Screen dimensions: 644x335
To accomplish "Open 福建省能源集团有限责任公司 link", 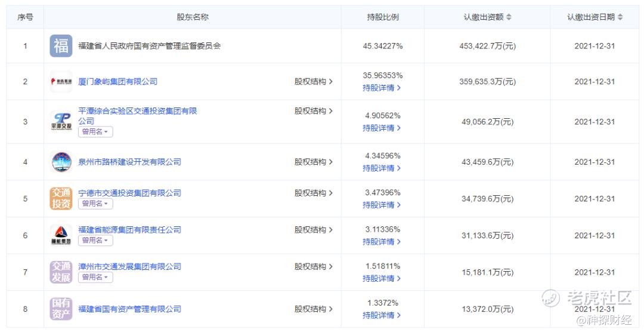I will (x=130, y=230).
